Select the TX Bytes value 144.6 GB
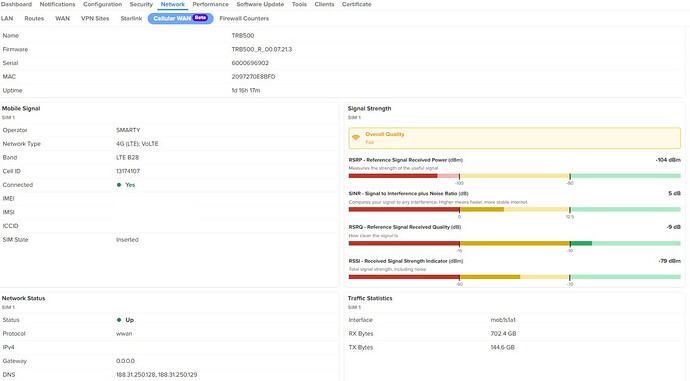Image resolution: width=690 pixels, height=381 pixels. 503,347
